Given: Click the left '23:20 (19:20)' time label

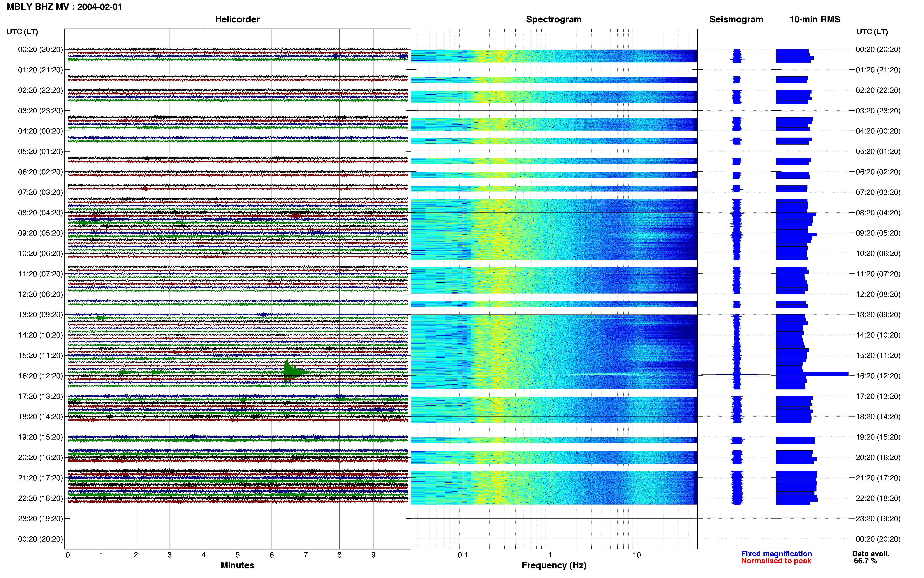Looking at the screenshot, I should [x=41, y=518].
